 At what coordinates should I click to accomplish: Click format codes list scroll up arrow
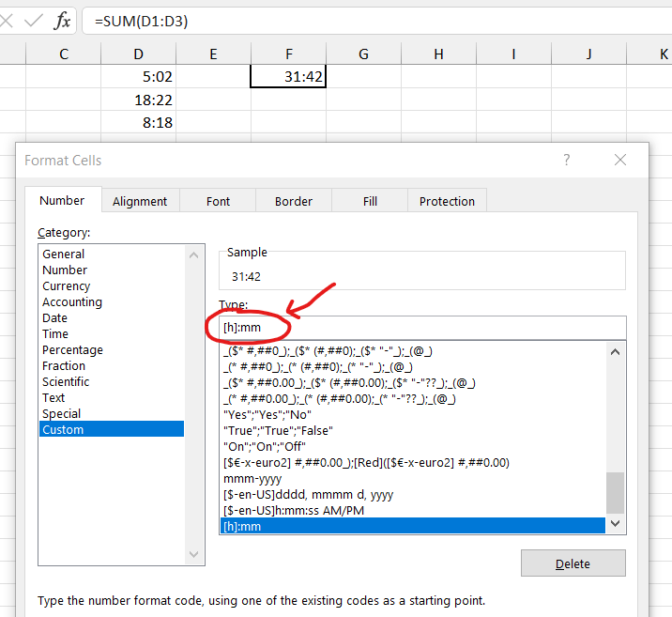[615, 352]
